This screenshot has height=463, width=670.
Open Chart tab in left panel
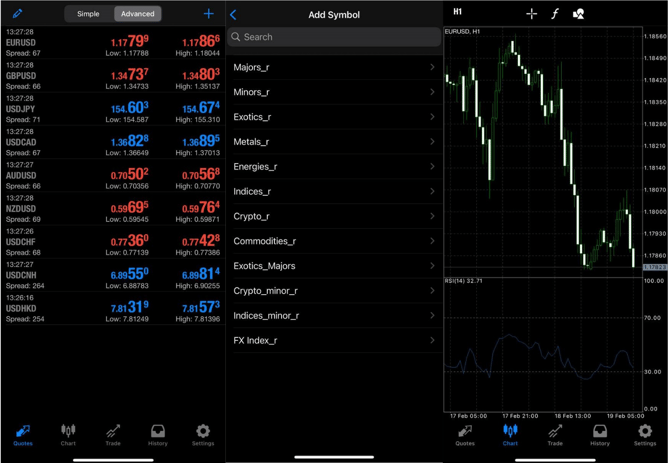click(68, 435)
